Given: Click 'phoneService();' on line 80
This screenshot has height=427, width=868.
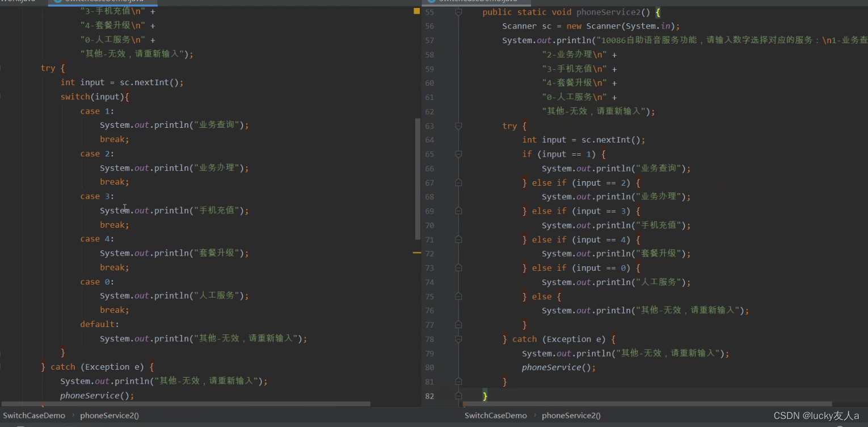Looking at the screenshot, I should [559, 367].
